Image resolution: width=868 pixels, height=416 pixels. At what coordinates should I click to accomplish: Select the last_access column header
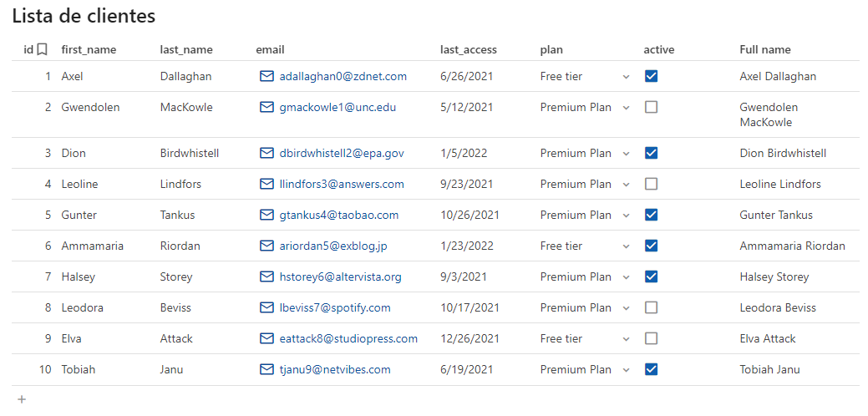pyautogui.click(x=466, y=50)
